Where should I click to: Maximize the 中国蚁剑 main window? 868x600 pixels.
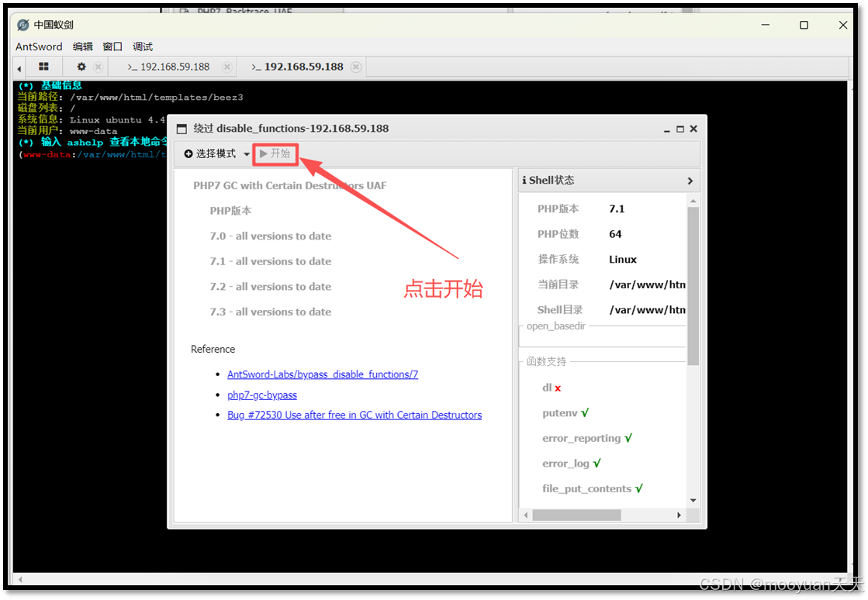tap(804, 25)
